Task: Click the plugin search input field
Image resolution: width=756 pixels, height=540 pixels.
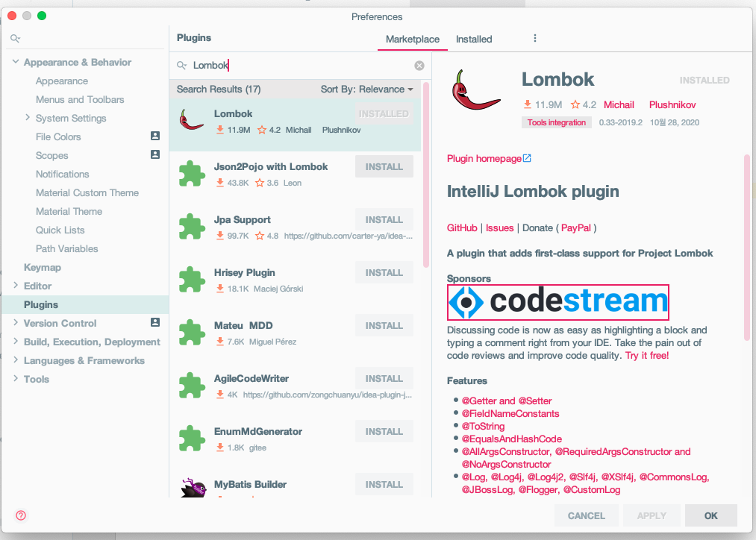Action: [x=300, y=66]
